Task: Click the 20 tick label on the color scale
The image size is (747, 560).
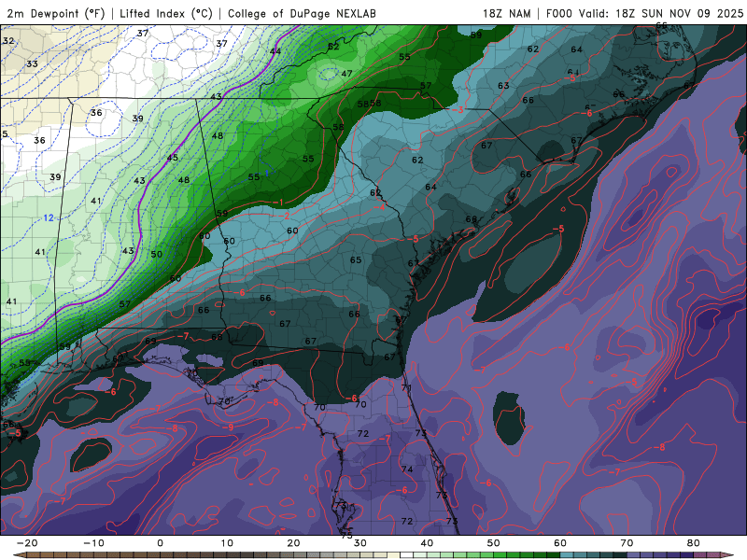Action: point(293,543)
